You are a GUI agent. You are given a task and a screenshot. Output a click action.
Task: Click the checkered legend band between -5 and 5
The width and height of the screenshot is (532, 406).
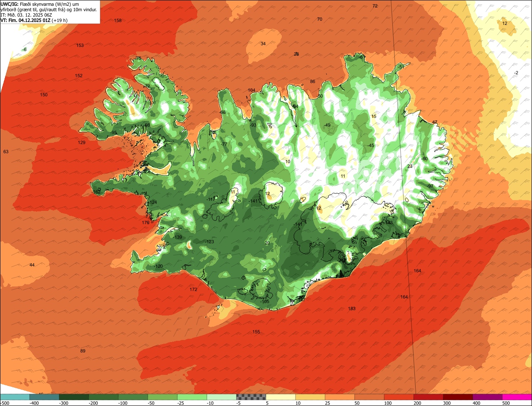(251, 397)
